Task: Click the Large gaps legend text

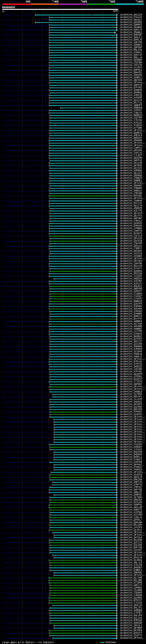Action: [28, 642]
